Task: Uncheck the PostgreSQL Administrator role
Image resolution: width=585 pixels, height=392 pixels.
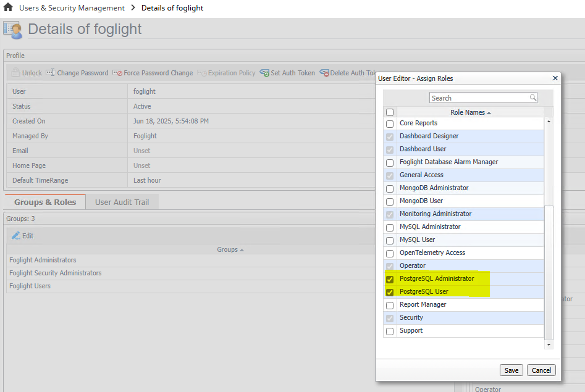Action: [390, 279]
